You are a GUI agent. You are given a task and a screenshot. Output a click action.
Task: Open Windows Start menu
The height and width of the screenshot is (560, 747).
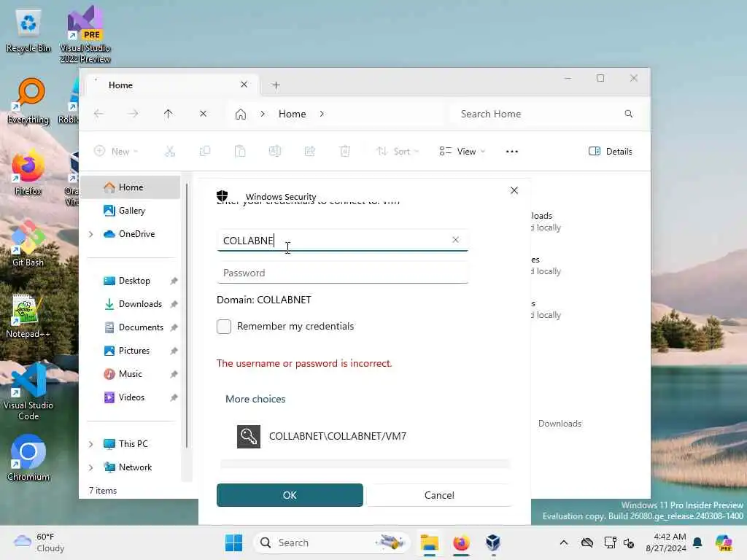click(x=233, y=542)
